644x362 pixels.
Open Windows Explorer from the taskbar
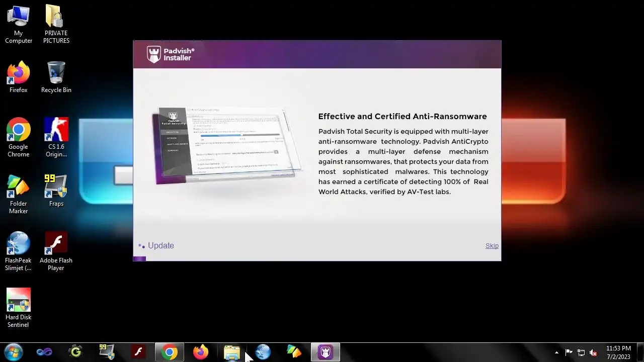tap(232, 352)
